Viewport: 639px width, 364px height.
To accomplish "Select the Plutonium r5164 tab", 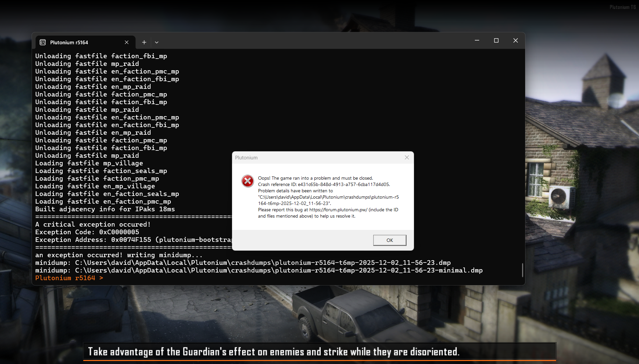I will pos(77,42).
